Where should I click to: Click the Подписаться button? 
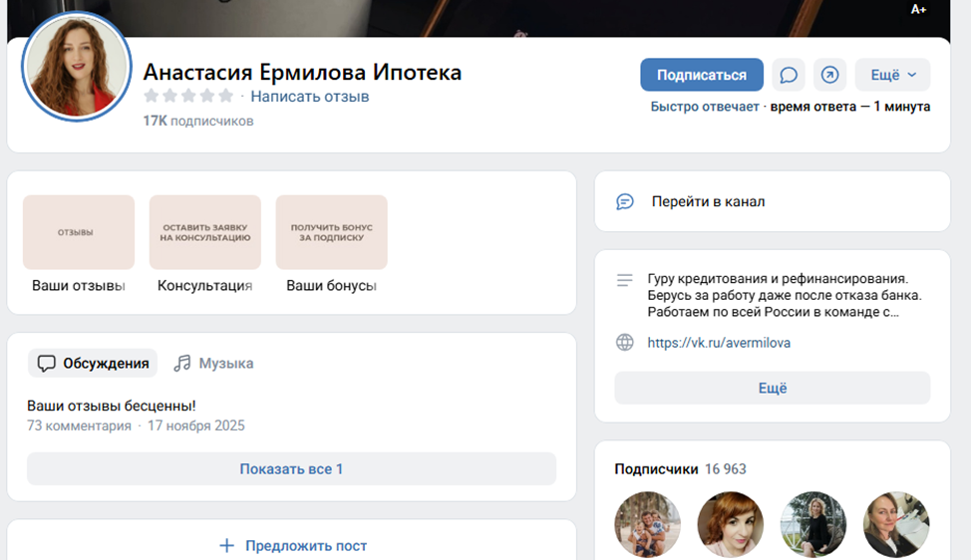pyautogui.click(x=702, y=75)
